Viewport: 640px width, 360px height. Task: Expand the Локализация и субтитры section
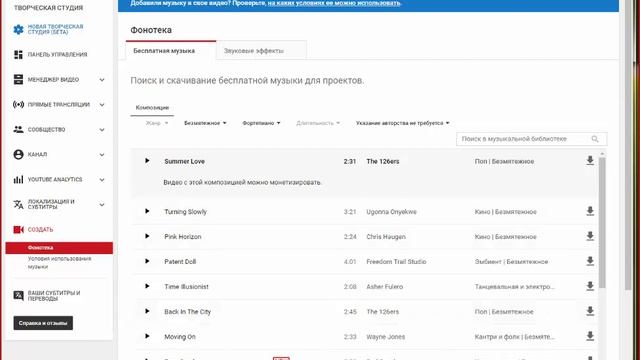coord(102,205)
